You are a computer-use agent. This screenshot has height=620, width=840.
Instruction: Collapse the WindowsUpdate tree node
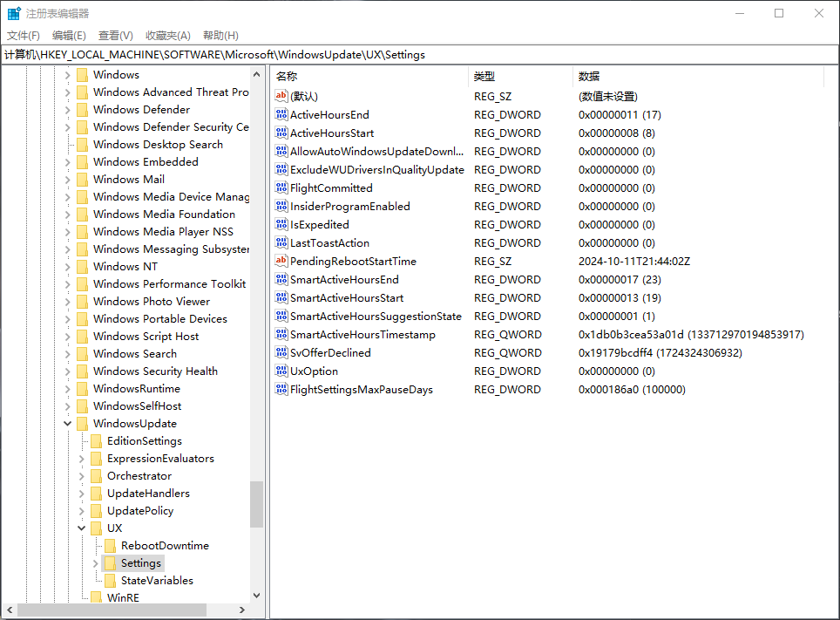(67, 424)
